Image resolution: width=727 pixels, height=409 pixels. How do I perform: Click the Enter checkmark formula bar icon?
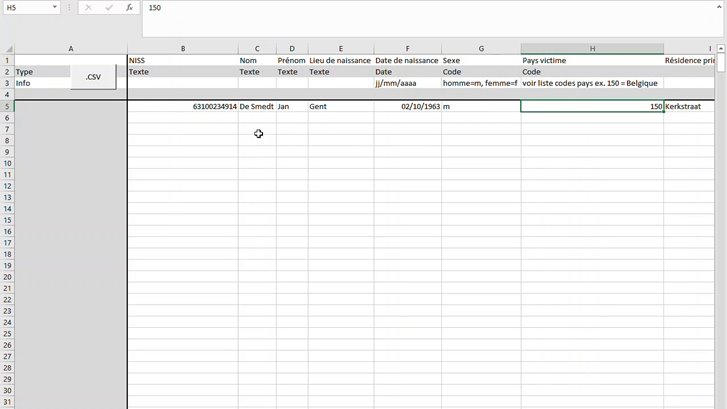[x=108, y=7]
